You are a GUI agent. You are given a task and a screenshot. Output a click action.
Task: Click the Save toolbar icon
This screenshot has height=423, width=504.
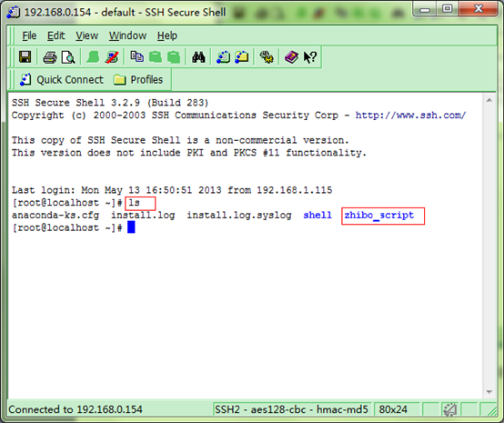click(x=25, y=57)
